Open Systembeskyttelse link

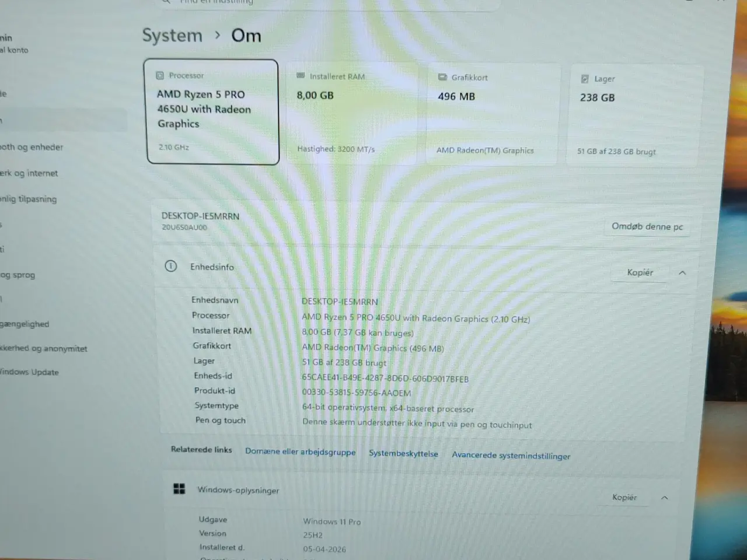click(x=403, y=453)
